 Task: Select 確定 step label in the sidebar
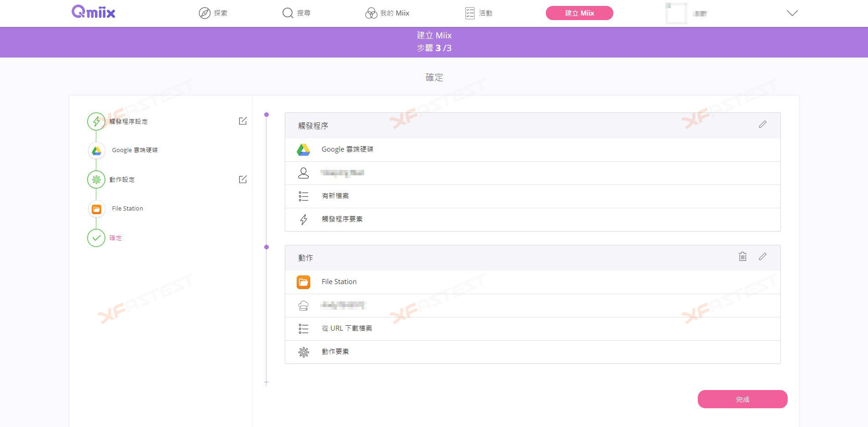tap(115, 238)
